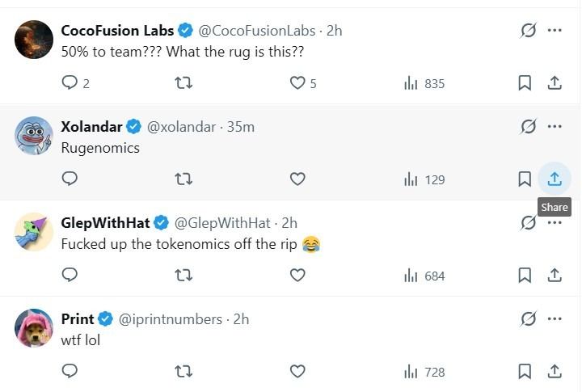582x392 pixels.
Task: Bookmark the CocoFusion Labs tweet
Action: pyautogui.click(x=525, y=83)
